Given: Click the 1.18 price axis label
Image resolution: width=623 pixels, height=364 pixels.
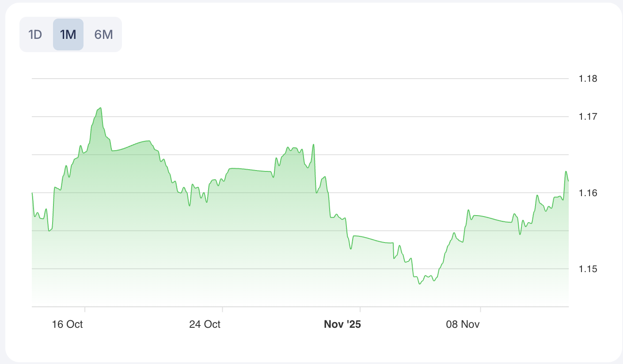Looking at the screenshot, I should [x=588, y=79].
